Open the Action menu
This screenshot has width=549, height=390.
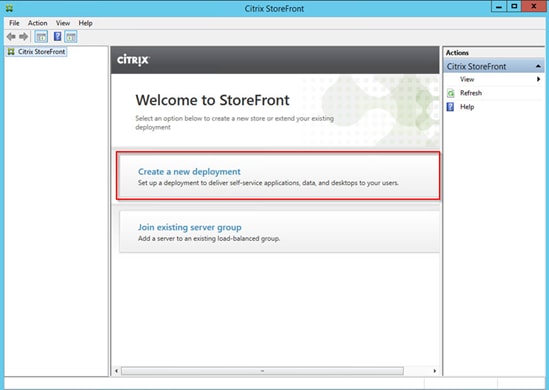click(37, 23)
